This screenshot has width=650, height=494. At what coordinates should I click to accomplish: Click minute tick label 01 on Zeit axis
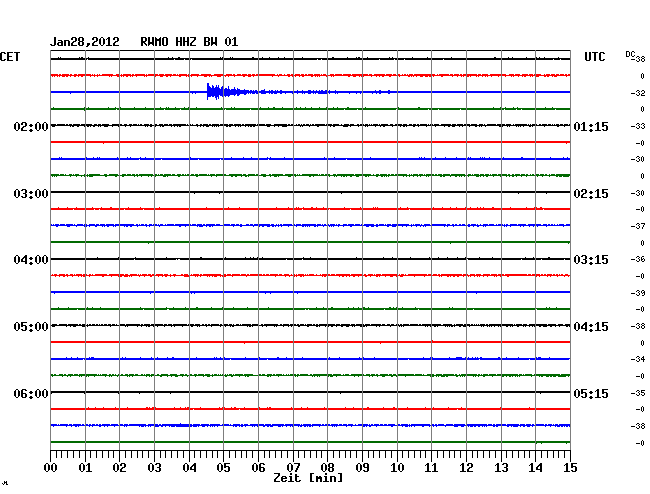click(85, 467)
